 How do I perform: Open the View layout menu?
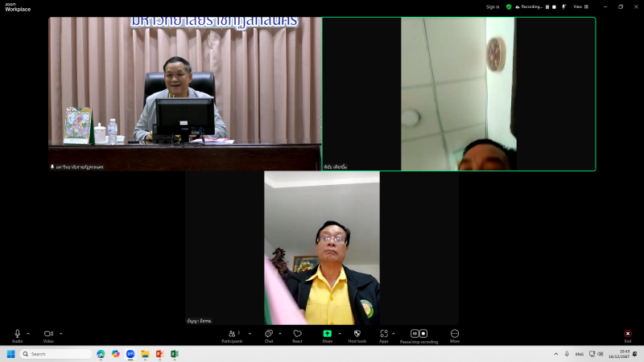point(578,6)
